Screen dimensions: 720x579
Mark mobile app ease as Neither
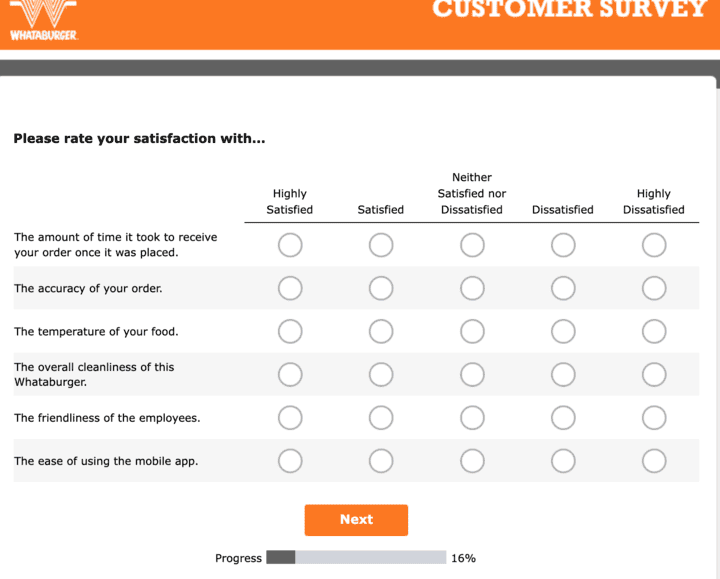tap(472, 461)
